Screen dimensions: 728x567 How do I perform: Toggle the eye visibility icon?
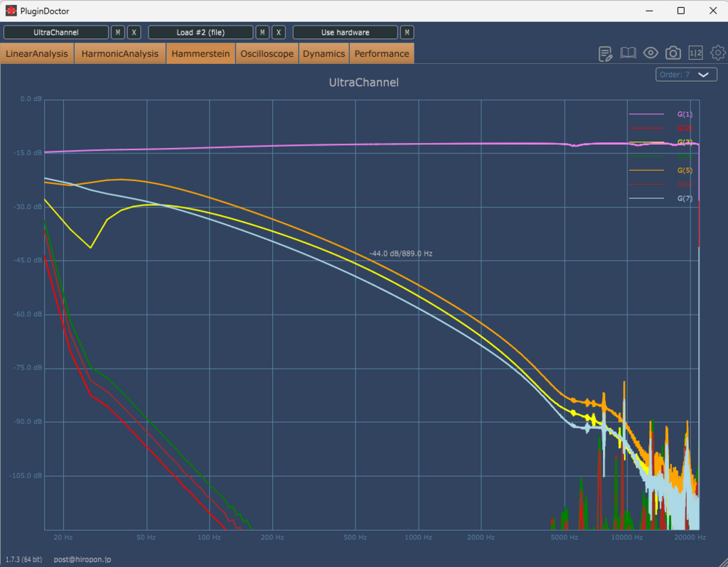coord(651,53)
